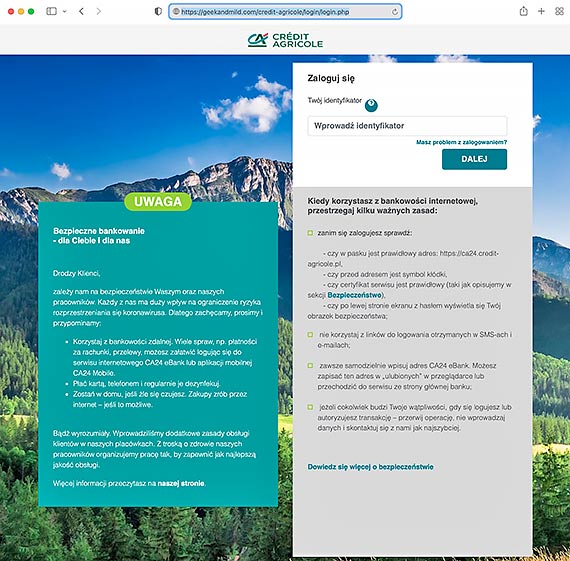Click the bullet marker for 'jeżeli cokolwiek budzi'
This screenshot has width=570, height=561.
pos(310,407)
